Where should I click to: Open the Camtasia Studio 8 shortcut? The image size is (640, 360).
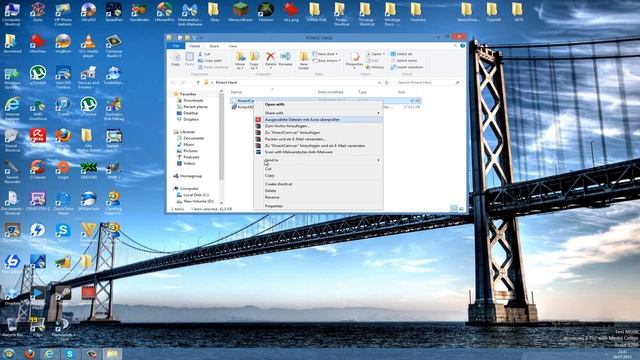click(113, 46)
